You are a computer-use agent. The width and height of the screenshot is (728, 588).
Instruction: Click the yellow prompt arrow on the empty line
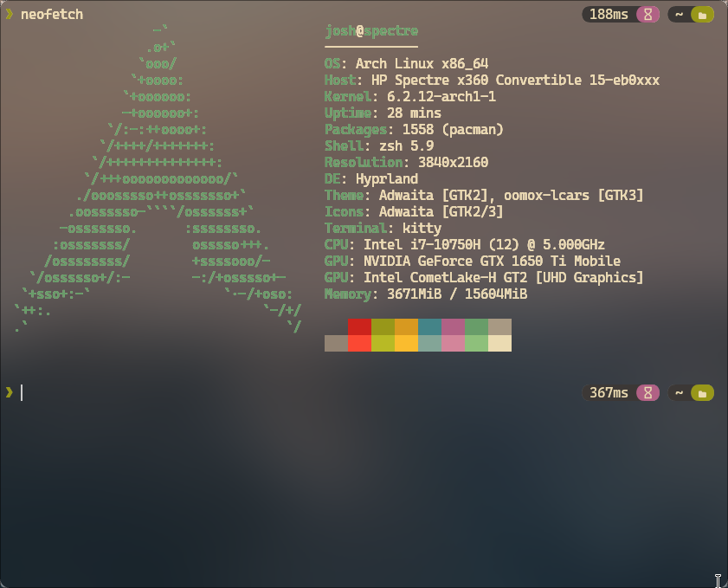click(x=10, y=393)
